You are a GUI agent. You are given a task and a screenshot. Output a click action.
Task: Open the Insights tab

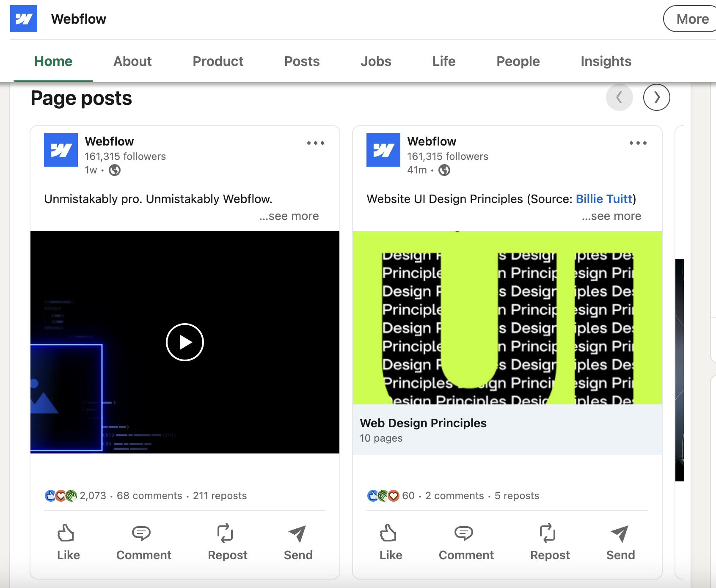[606, 61]
